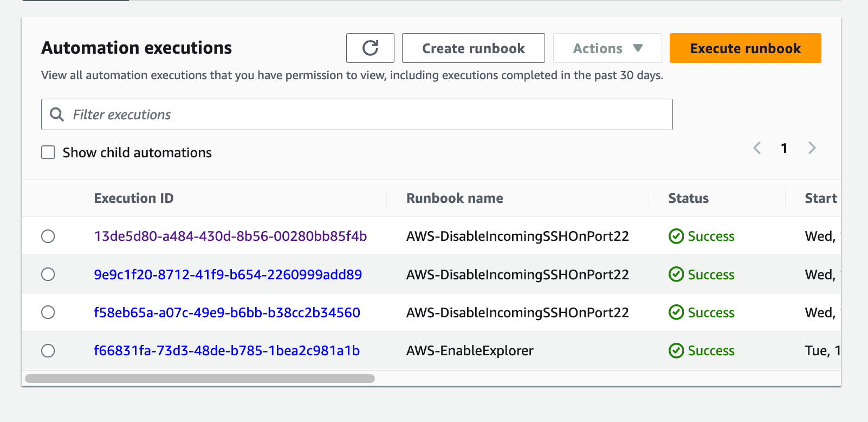Go to next page with right chevron
Screen dimensions: 868x422
(x=812, y=148)
